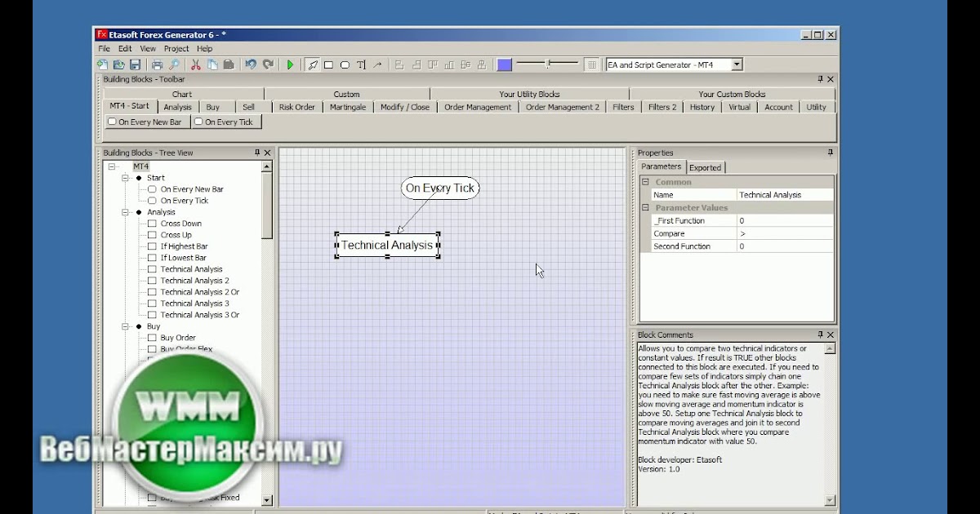This screenshot has width=980, height=514.
Task: Click the _First Function value field
Action: pos(785,220)
